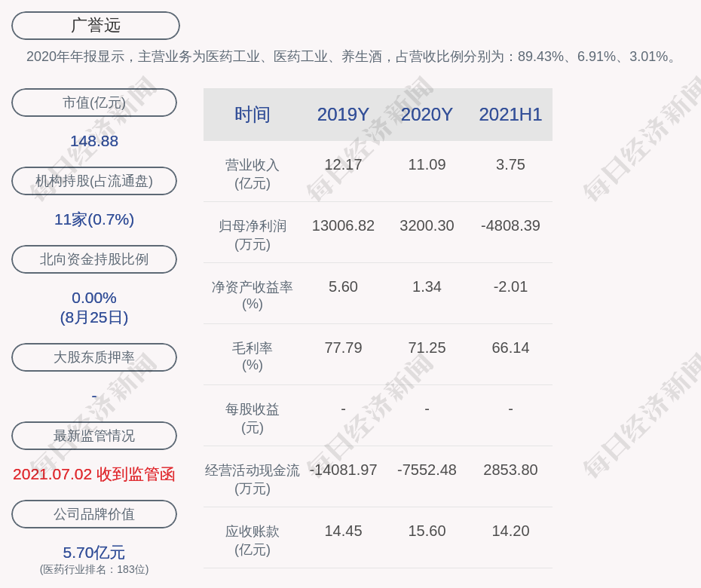Click the ROE value -2.01
The height and width of the screenshot is (588, 701).
[510, 286]
